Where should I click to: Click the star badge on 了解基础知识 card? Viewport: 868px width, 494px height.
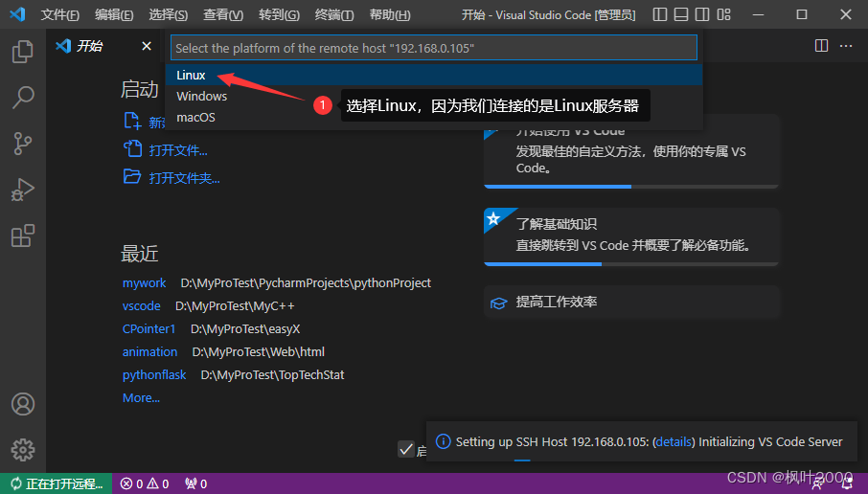point(493,218)
